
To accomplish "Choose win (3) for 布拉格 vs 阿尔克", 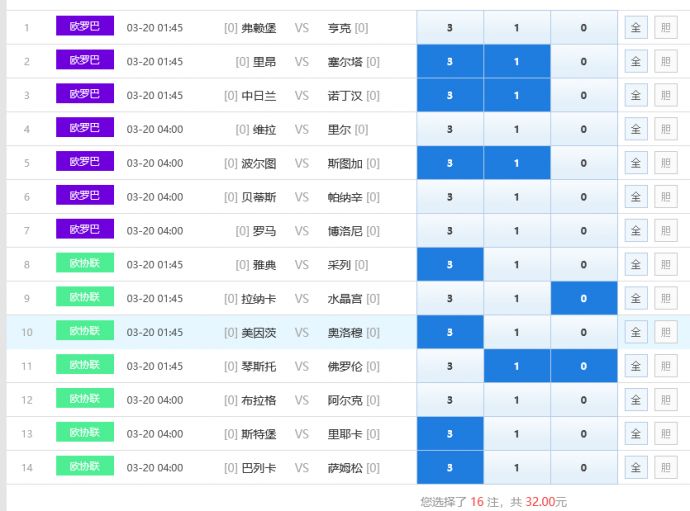I will (x=450, y=400).
